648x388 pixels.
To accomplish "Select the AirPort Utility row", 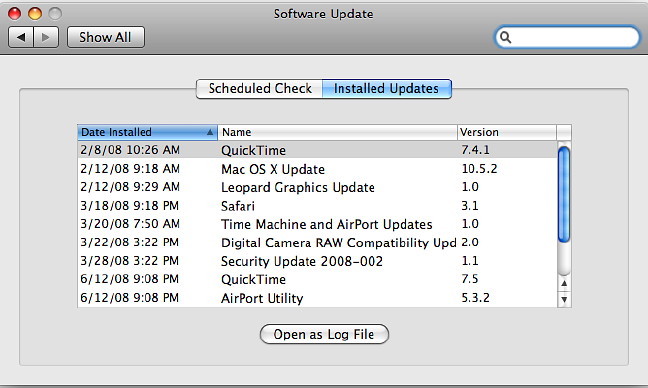I will (x=317, y=298).
